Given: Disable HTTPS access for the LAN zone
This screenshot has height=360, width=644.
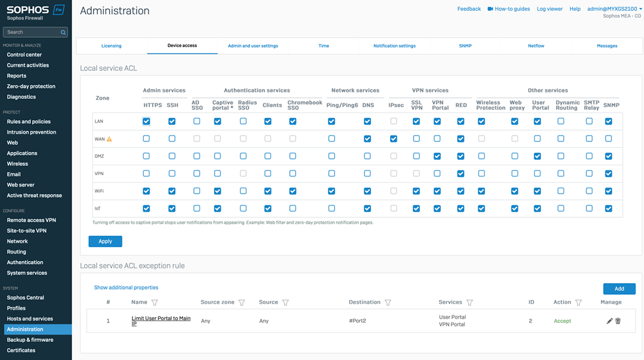Looking at the screenshot, I should (x=147, y=121).
